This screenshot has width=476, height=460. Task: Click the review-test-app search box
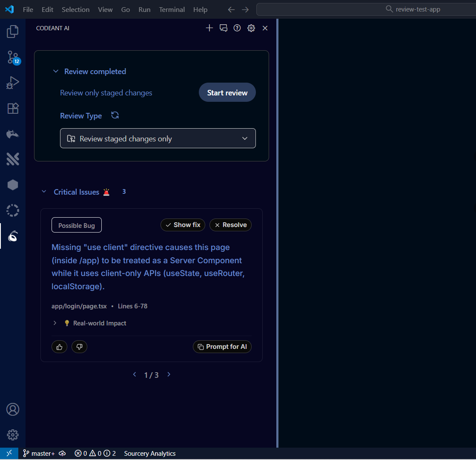pos(366,9)
